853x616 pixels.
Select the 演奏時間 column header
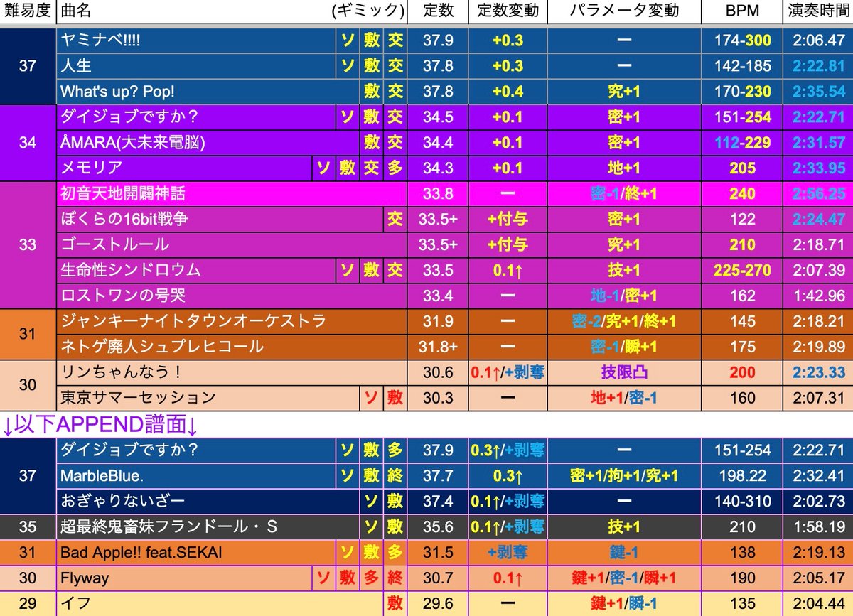pos(817,11)
